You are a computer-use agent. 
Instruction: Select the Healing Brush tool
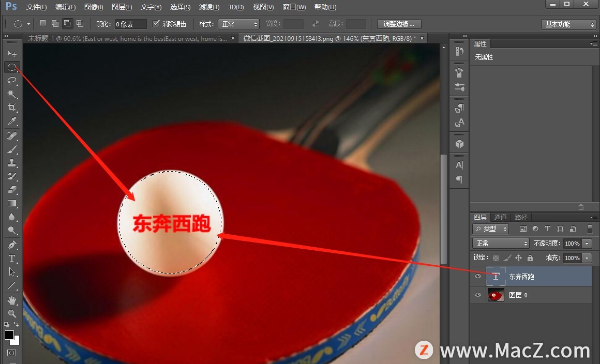[x=12, y=136]
